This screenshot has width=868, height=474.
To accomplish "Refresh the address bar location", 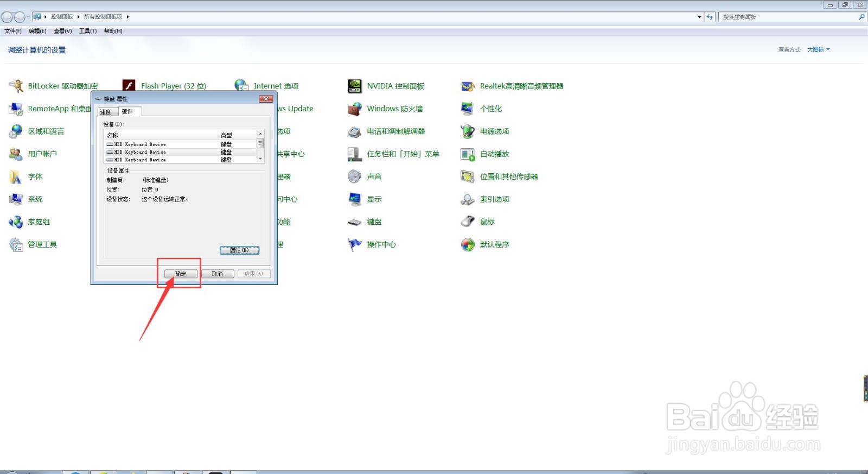I will pos(710,17).
